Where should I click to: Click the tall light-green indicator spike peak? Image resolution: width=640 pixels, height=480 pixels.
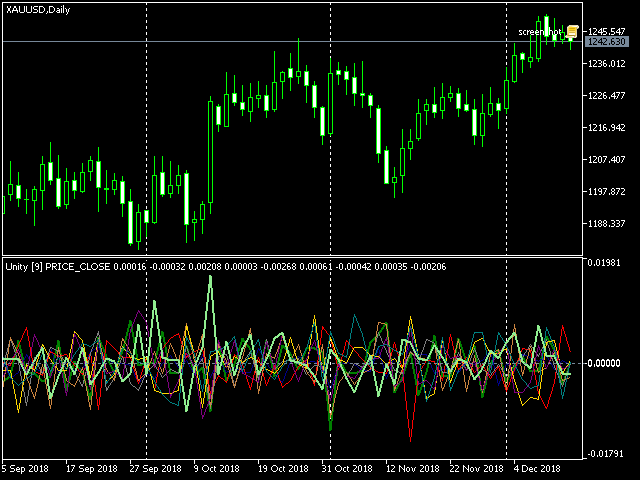(x=211, y=278)
